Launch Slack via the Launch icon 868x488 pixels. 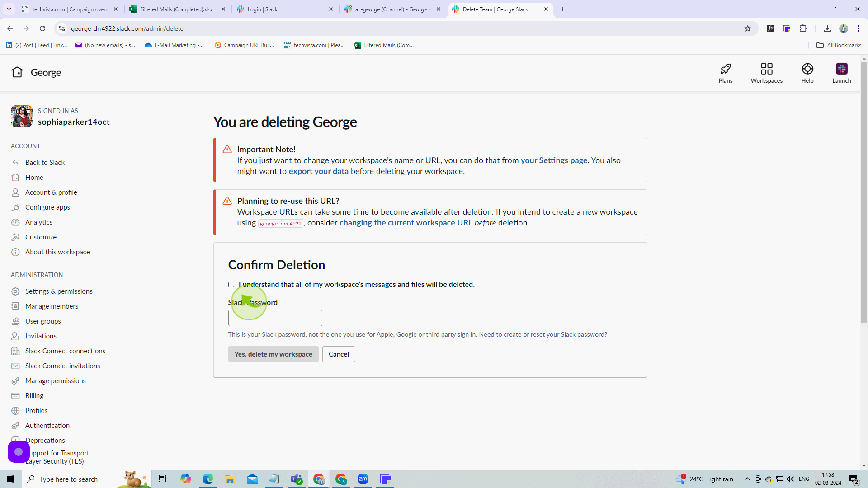[x=841, y=73]
